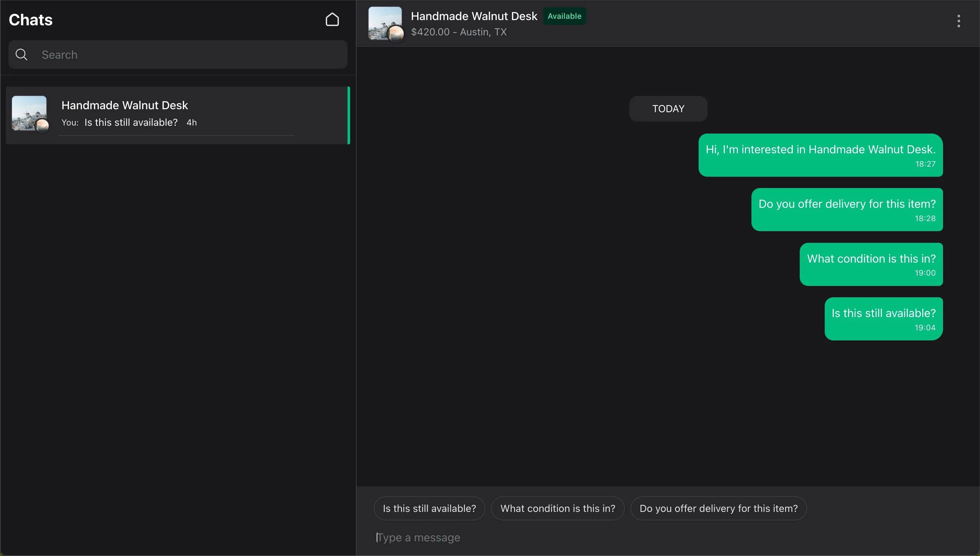
Task: Click the Chats heading
Action: pyautogui.click(x=30, y=20)
